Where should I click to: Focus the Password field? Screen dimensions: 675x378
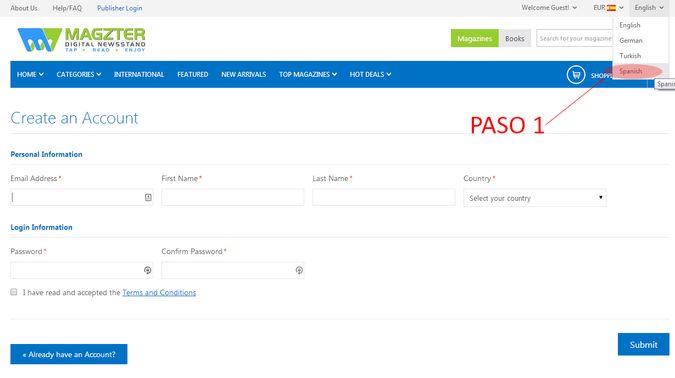[82, 270]
